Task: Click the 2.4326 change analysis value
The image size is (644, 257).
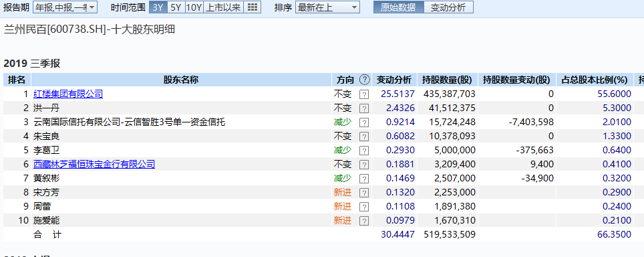Action: coord(400,108)
